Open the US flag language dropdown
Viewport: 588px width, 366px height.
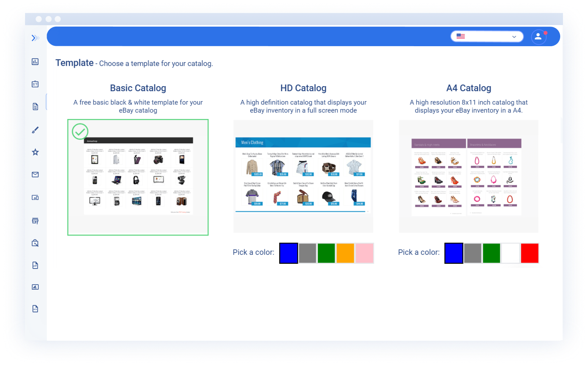point(487,36)
